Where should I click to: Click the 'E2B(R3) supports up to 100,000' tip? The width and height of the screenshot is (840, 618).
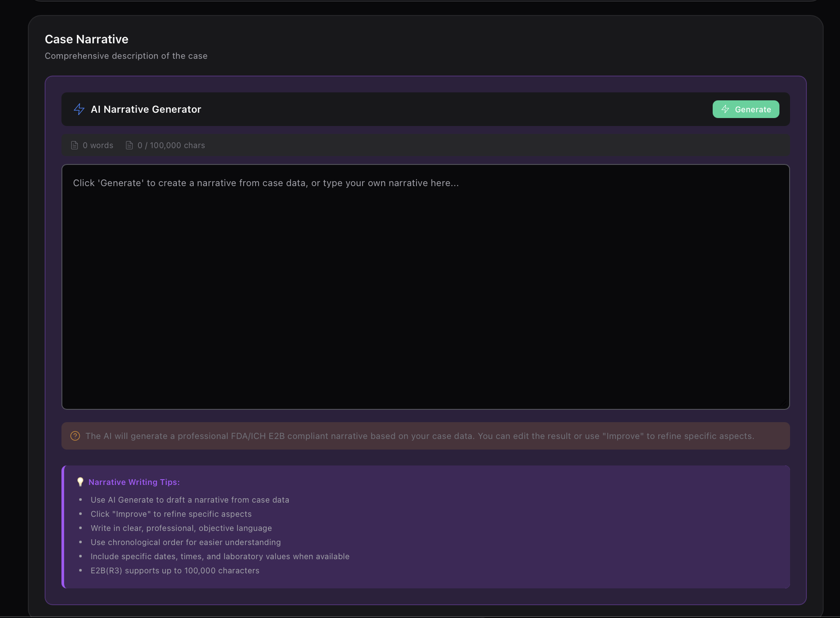coord(175,571)
